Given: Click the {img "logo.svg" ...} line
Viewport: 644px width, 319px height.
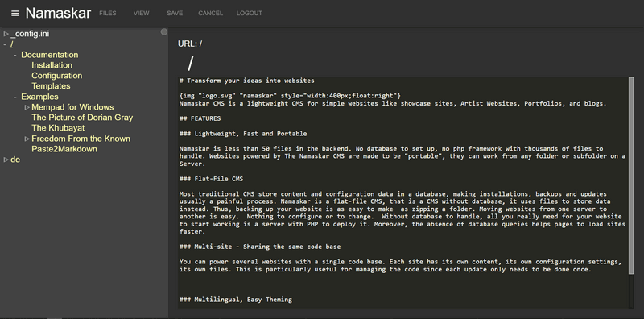Looking at the screenshot, I should pos(290,96).
